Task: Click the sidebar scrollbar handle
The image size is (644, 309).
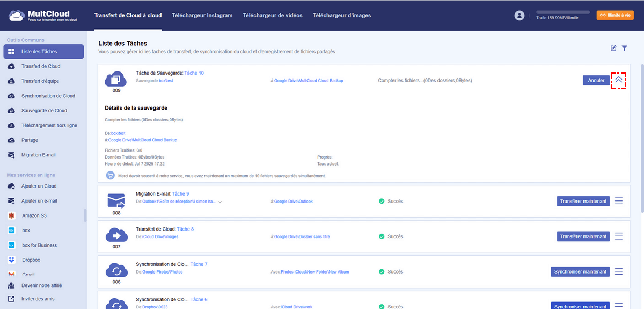Action: coord(85,215)
